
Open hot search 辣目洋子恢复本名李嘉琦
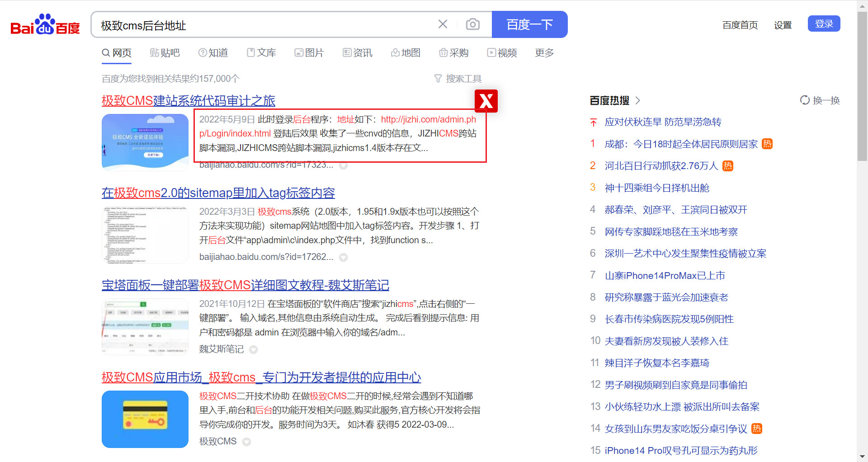pyautogui.click(x=657, y=363)
